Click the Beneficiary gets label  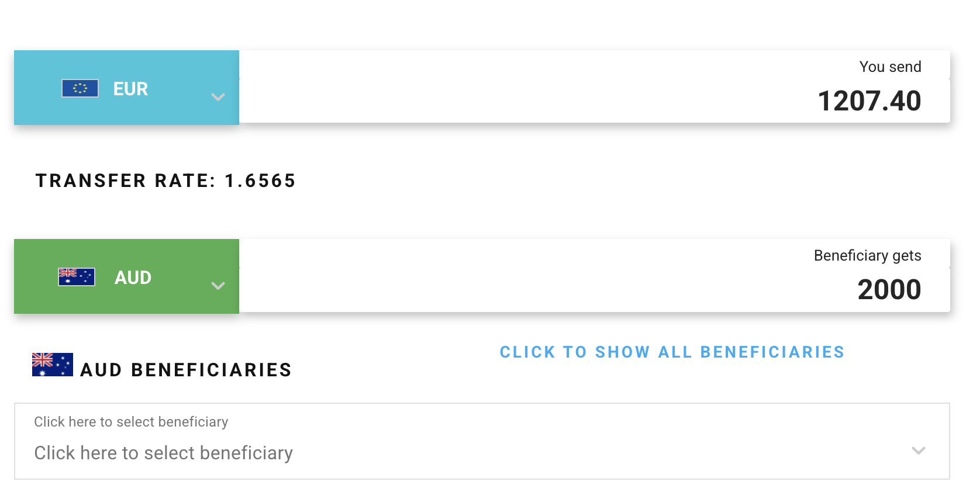coord(867,255)
